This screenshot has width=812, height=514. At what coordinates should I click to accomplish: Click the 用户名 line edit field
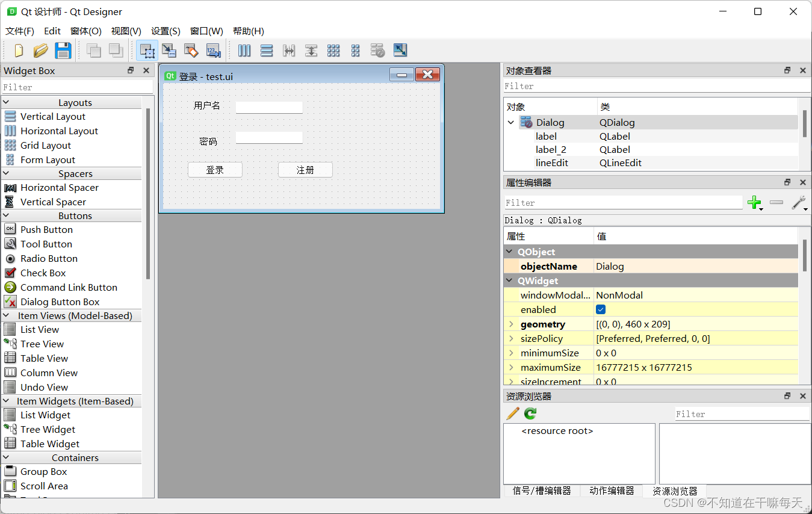(269, 107)
